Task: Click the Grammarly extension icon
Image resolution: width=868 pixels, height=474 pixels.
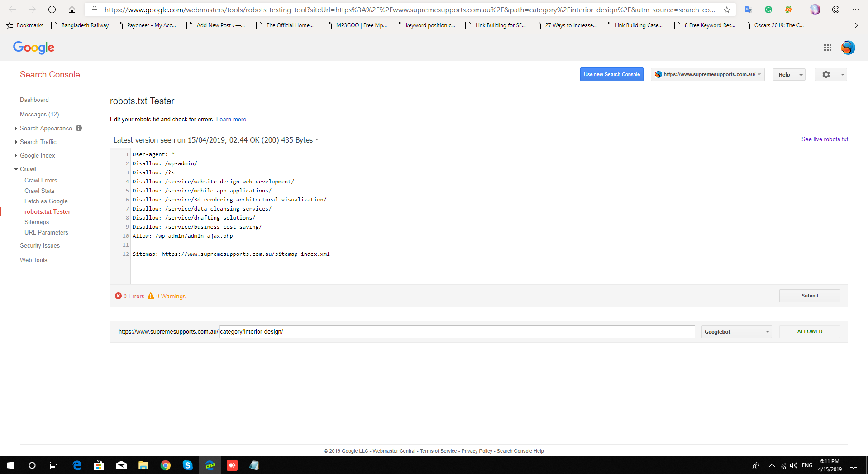Action: (x=768, y=9)
